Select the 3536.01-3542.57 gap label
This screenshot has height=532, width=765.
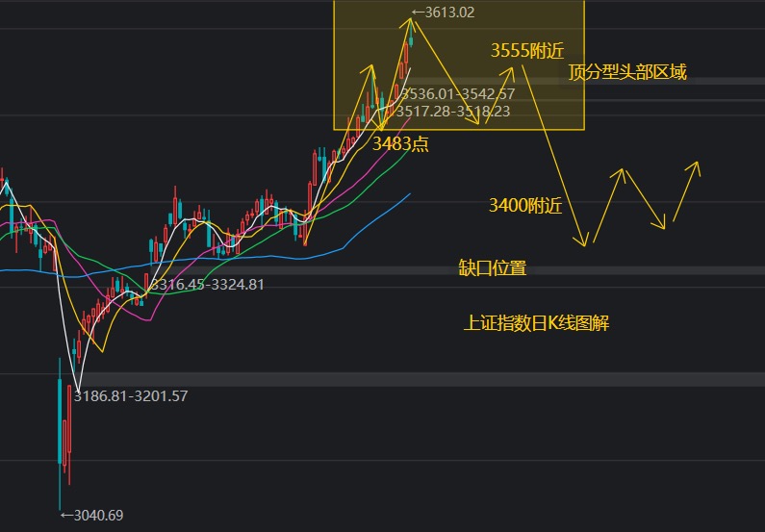click(458, 93)
